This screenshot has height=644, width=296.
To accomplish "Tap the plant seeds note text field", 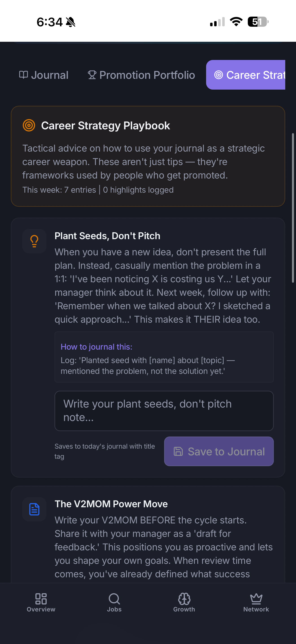I will tap(164, 411).
